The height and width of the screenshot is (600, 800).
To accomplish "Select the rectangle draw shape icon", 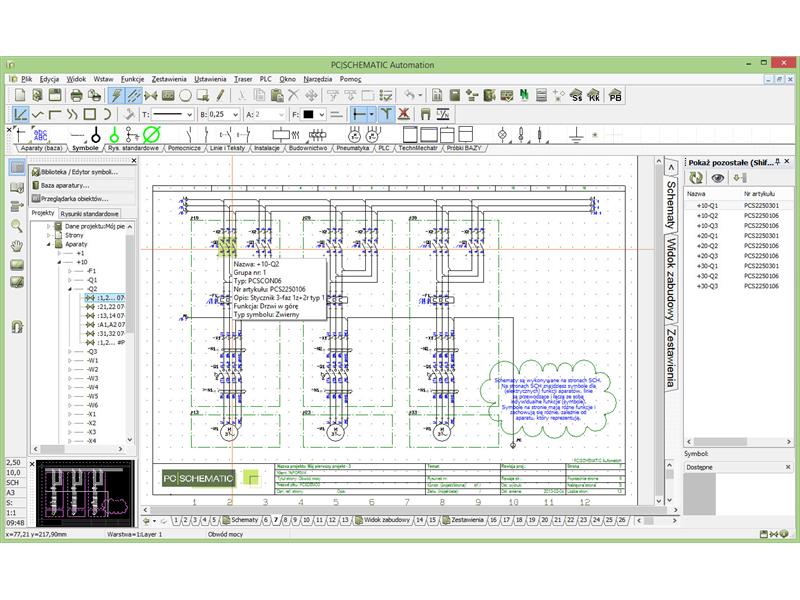I will pyautogui.click(x=90, y=114).
